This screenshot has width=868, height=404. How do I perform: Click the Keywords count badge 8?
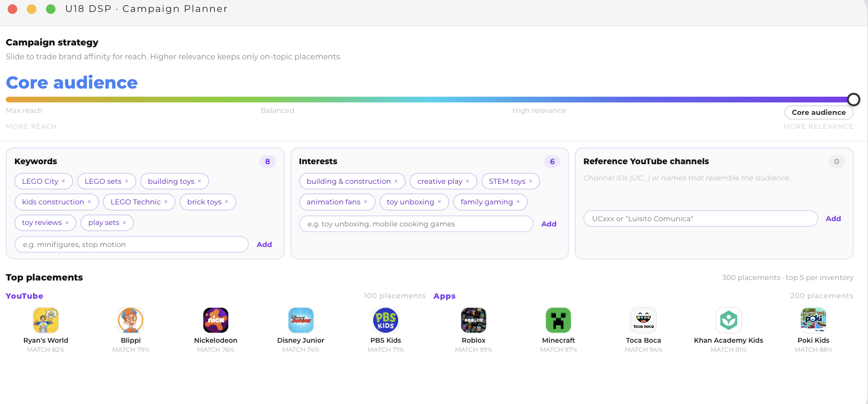[x=267, y=162]
